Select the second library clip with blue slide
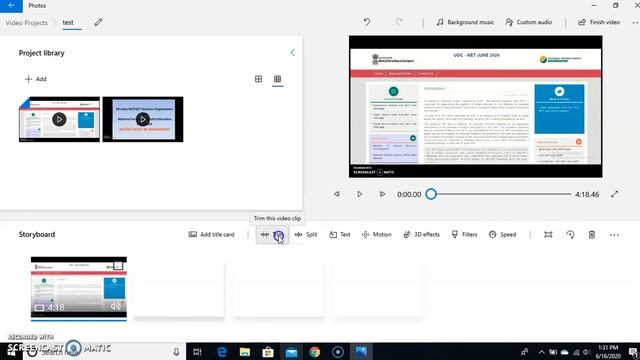 point(143,119)
